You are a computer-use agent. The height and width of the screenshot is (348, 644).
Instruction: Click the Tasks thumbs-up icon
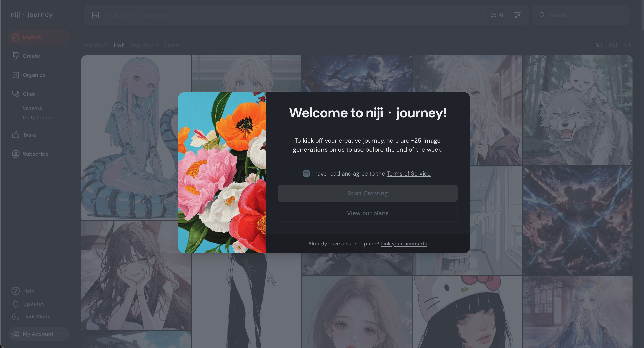tap(16, 135)
